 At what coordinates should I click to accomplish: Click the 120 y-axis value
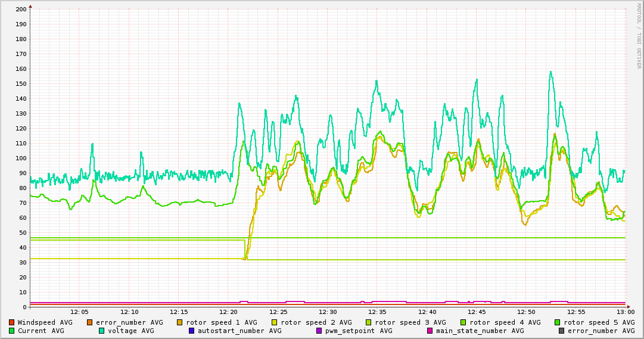pos(21,129)
